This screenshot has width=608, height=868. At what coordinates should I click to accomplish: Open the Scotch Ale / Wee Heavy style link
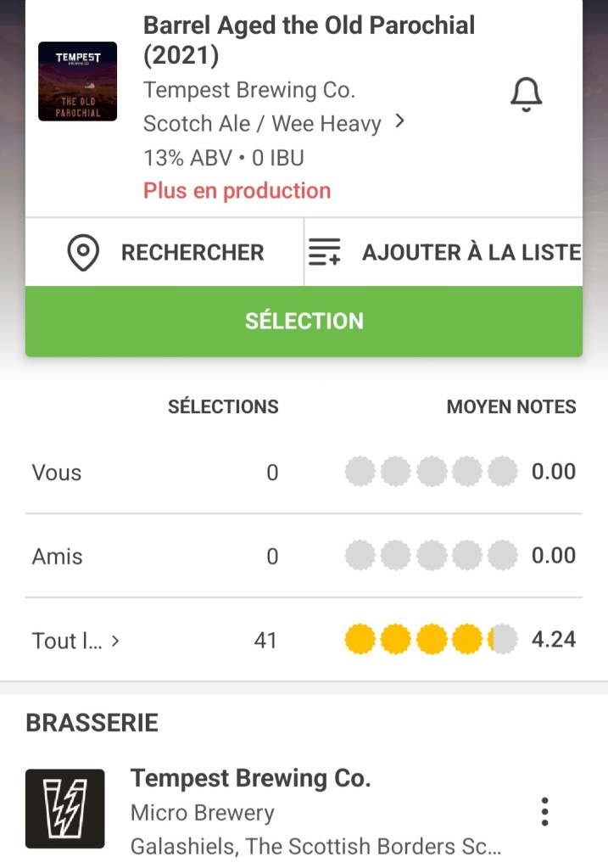coord(261,124)
